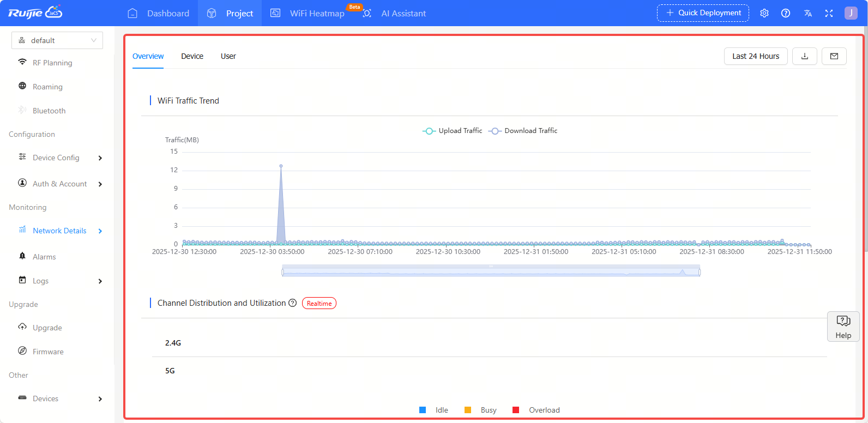Click the email envelope icon button
This screenshot has height=423, width=868.
click(x=834, y=56)
